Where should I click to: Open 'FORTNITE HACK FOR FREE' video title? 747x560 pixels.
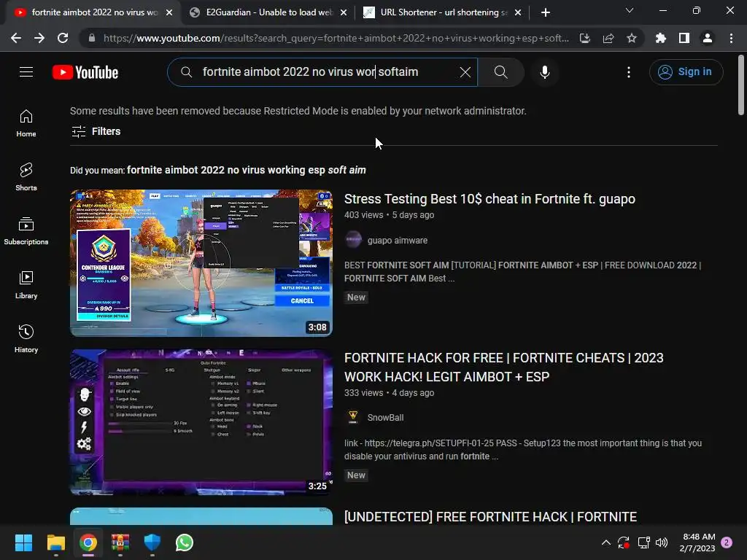pyautogui.click(x=503, y=367)
